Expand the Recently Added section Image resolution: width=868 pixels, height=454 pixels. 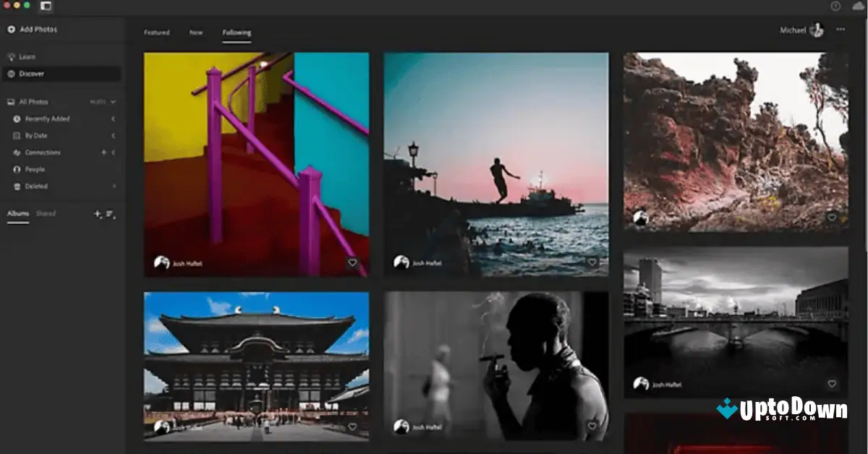click(x=112, y=119)
